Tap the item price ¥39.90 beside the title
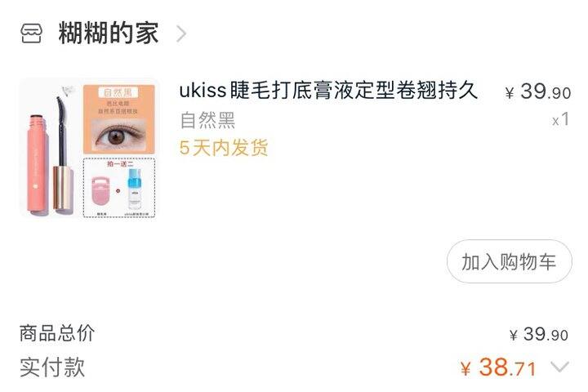The width and height of the screenshot is (588, 392). [537, 91]
